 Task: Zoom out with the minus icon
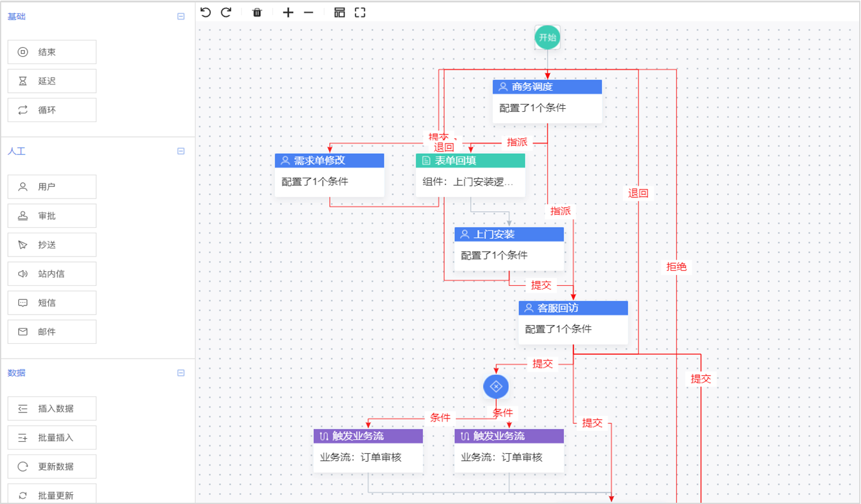pyautogui.click(x=309, y=12)
